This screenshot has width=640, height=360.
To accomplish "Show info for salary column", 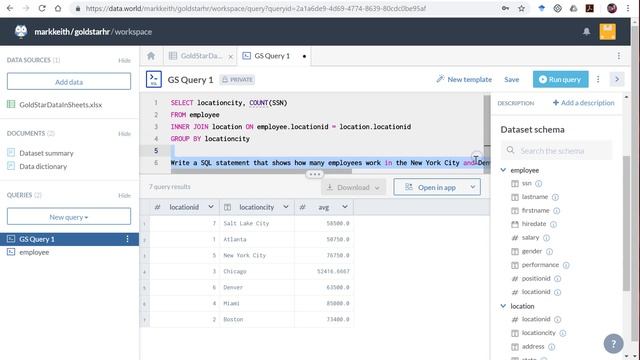I will (x=547, y=238).
